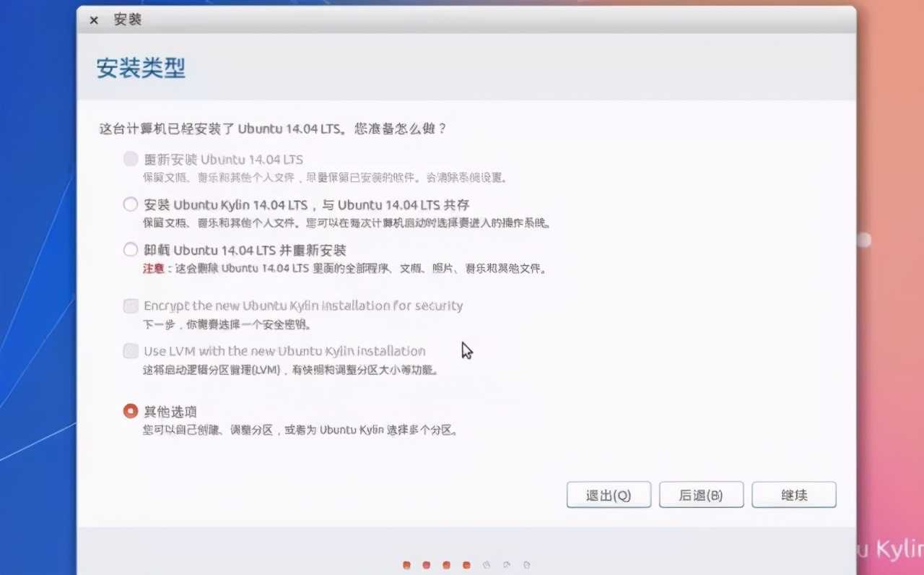Click the 退出(Q) button to quit installation
The image size is (924, 575).
(x=609, y=495)
